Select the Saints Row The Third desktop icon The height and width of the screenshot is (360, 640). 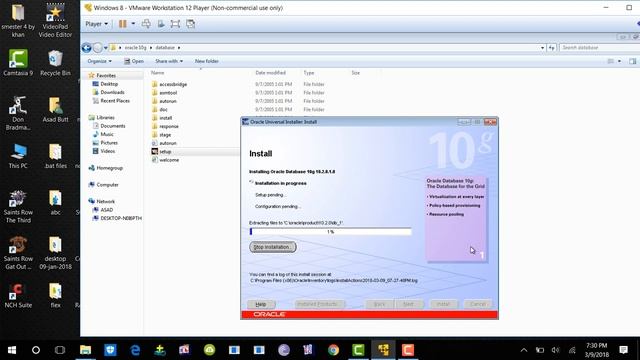click(x=18, y=206)
